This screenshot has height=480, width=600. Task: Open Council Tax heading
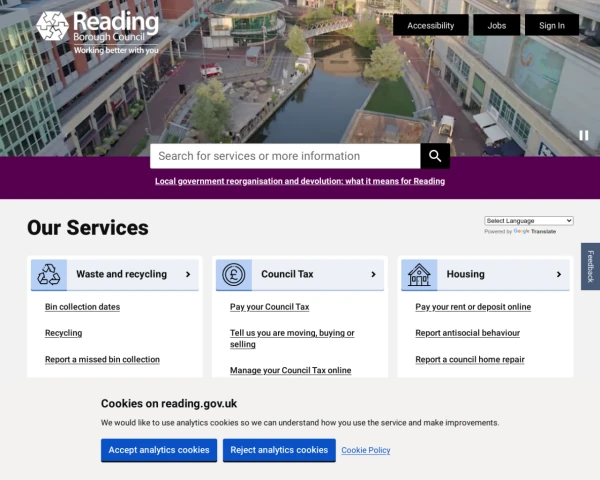point(287,274)
